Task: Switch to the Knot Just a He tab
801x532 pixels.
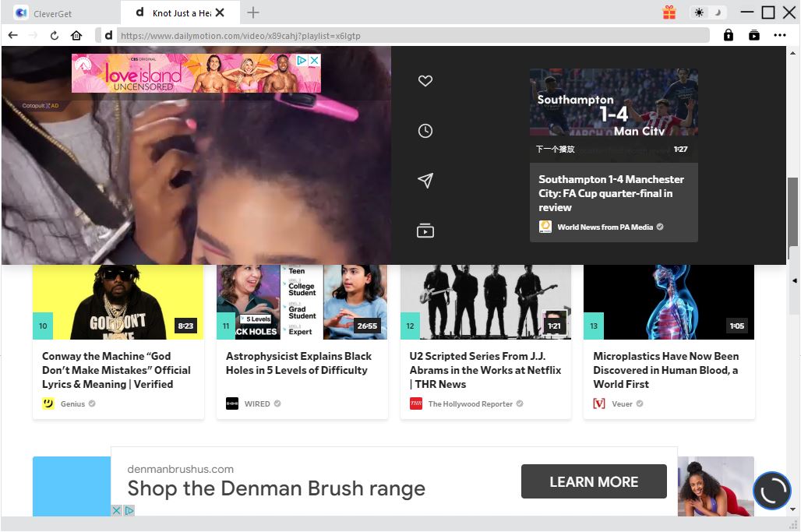Action: point(179,12)
